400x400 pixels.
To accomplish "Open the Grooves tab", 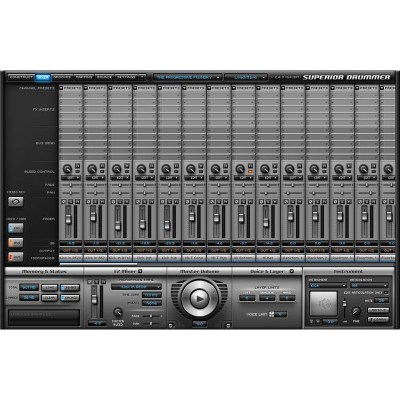I will pyautogui.click(x=62, y=77).
